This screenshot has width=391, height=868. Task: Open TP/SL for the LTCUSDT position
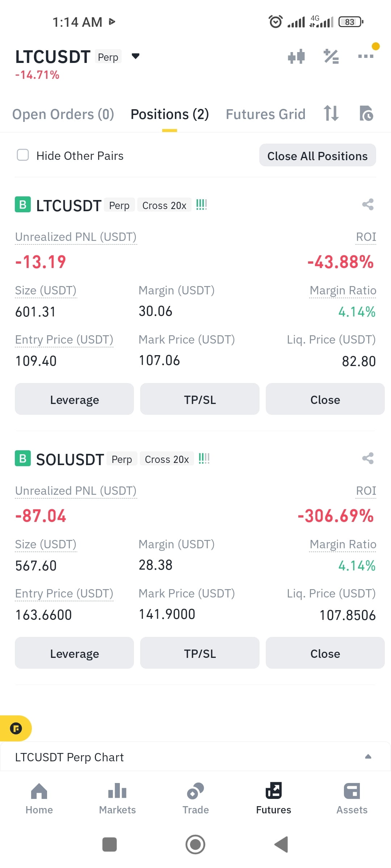(x=200, y=399)
